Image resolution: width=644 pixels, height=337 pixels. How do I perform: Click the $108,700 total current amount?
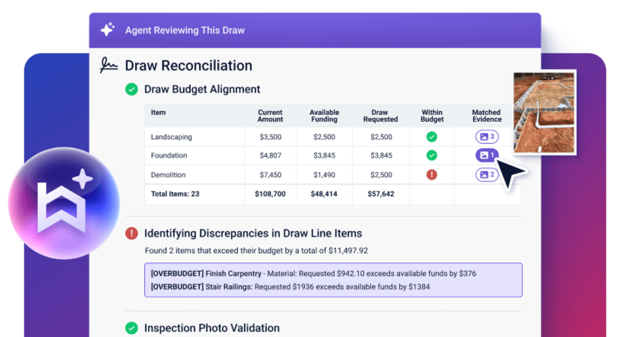270,194
